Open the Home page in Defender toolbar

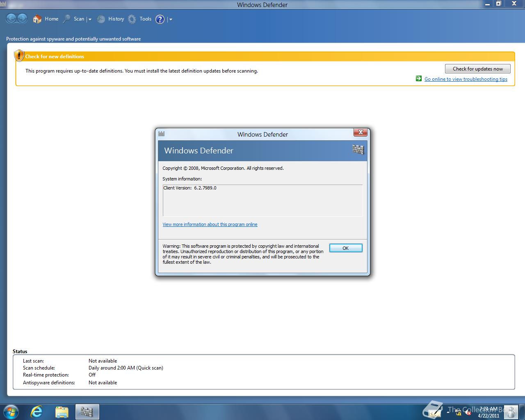point(46,19)
